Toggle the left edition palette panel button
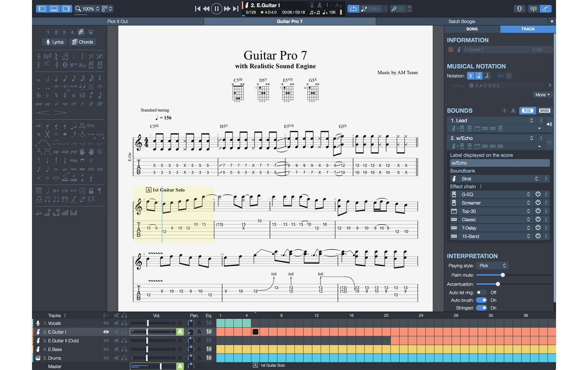 pos(42,8)
